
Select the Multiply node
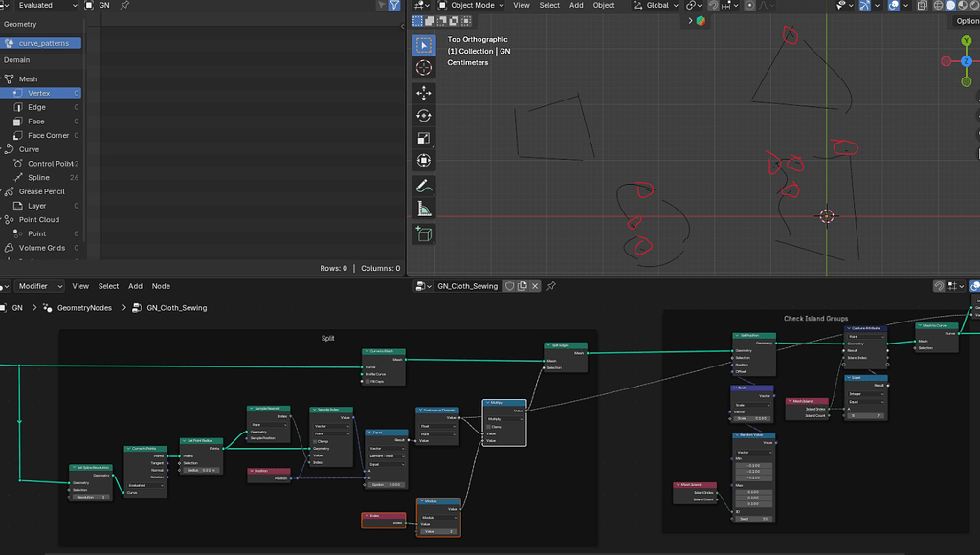503,423
